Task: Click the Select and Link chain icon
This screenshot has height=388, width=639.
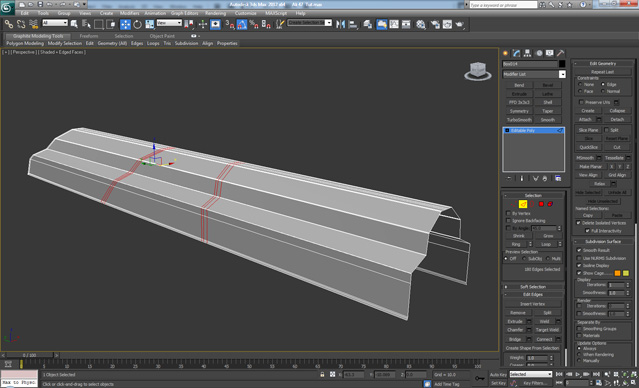Action: coord(9,24)
